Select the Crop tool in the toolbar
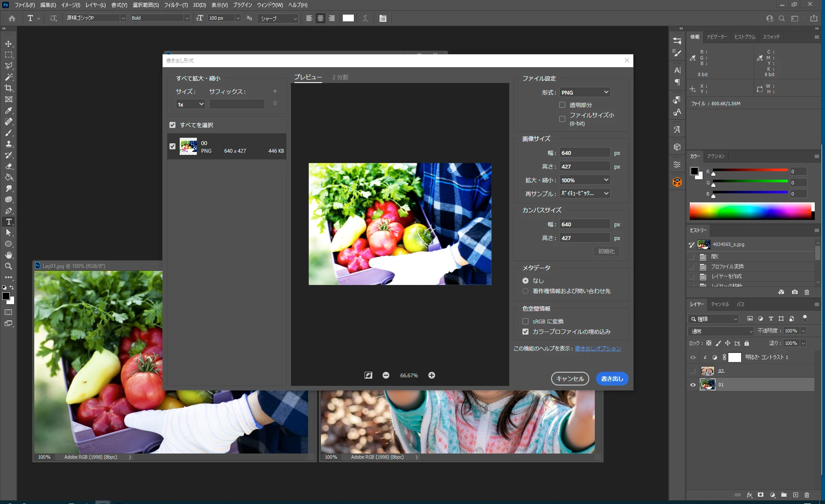825x504 pixels. [9, 88]
